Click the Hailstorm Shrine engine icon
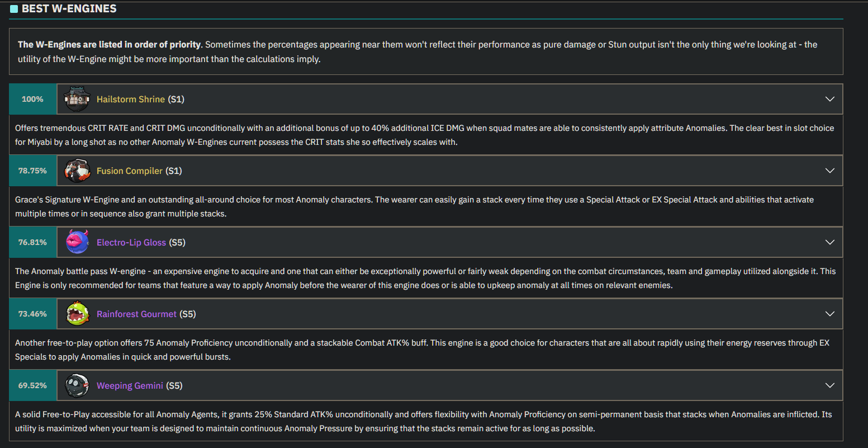Viewport: 868px width, 448px height. (77, 99)
